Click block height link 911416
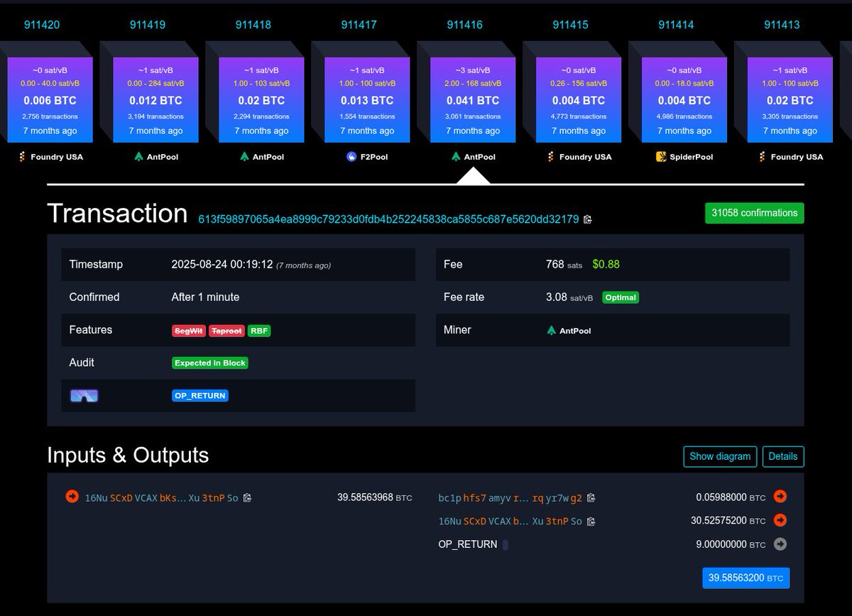852x616 pixels. pos(465,25)
